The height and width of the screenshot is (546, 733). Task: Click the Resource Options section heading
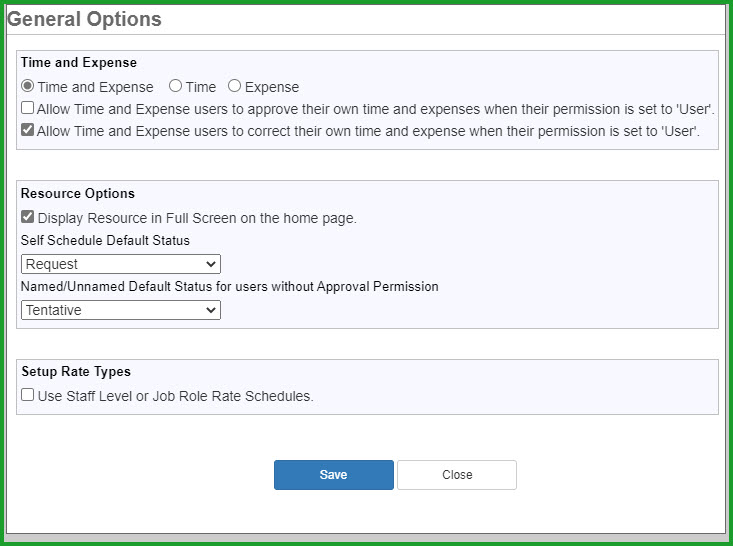(x=78, y=194)
